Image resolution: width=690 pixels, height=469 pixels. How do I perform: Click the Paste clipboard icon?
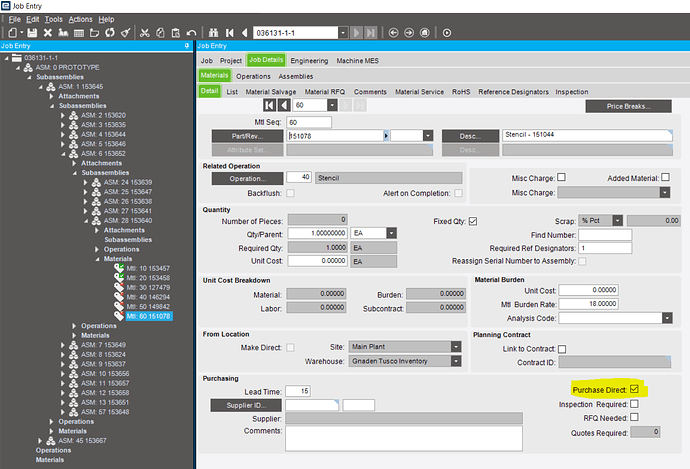click(x=176, y=33)
